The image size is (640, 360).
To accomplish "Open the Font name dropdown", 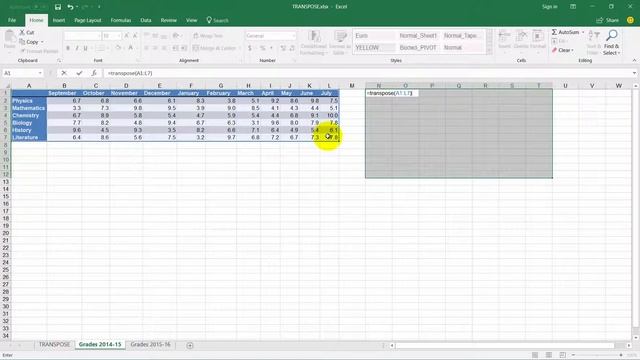I will 99,36.
